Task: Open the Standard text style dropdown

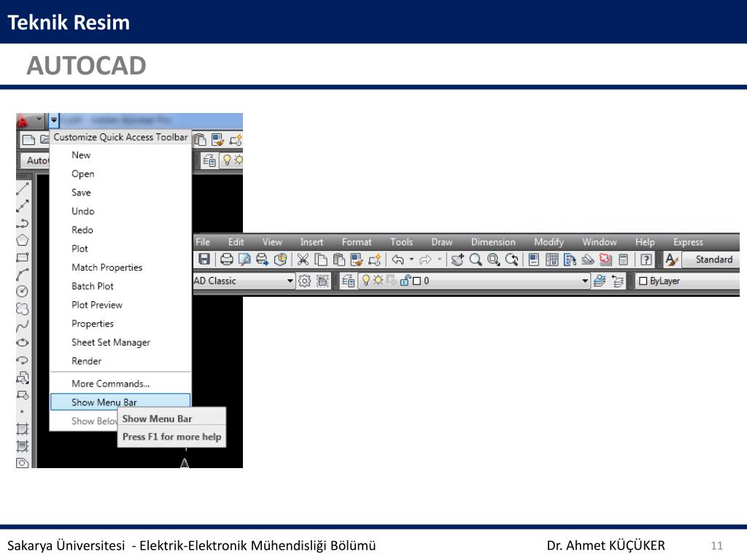Action: pos(711,259)
